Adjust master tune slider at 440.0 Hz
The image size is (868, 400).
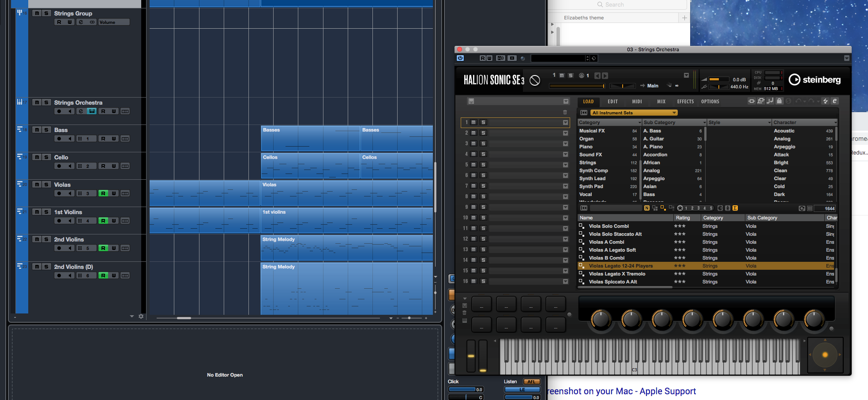point(719,87)
